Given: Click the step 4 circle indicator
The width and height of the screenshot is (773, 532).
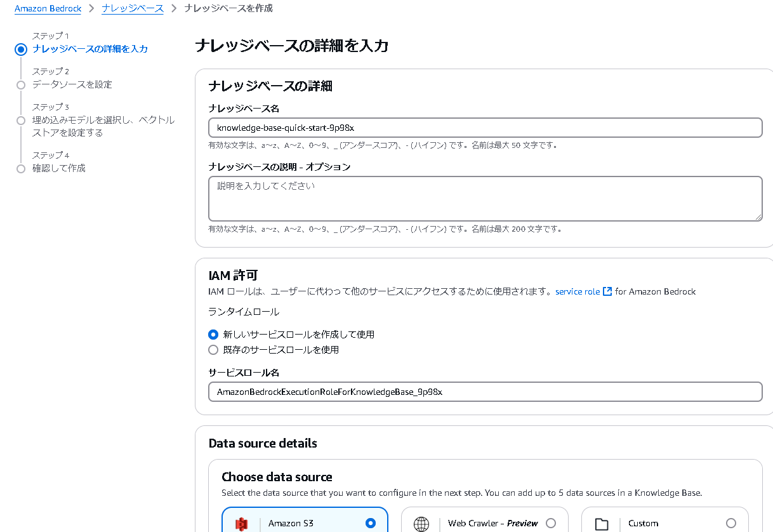Looking at the screenshot, I should pos(21,168).
